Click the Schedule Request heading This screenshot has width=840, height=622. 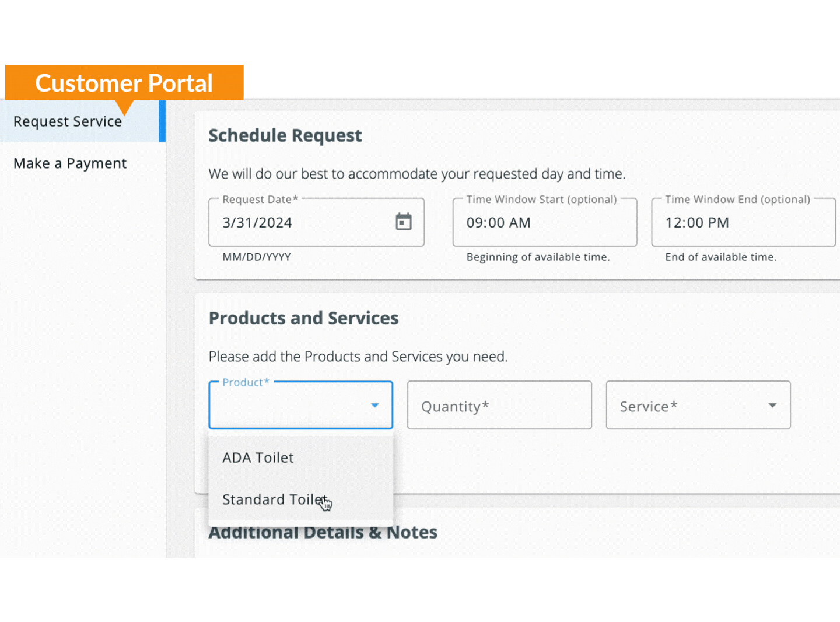(285, 135)
